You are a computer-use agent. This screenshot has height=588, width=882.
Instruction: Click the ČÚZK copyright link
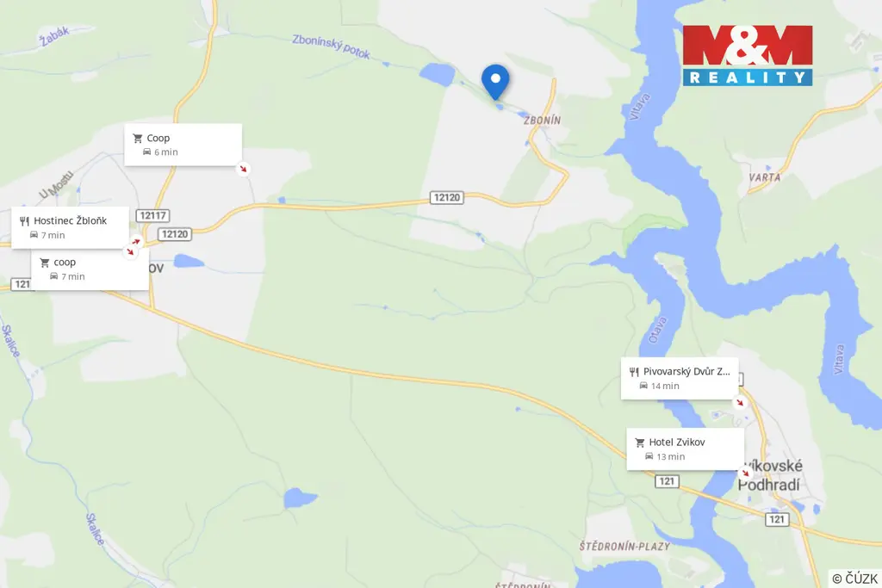pyautogui.click(x=855, y=579)
